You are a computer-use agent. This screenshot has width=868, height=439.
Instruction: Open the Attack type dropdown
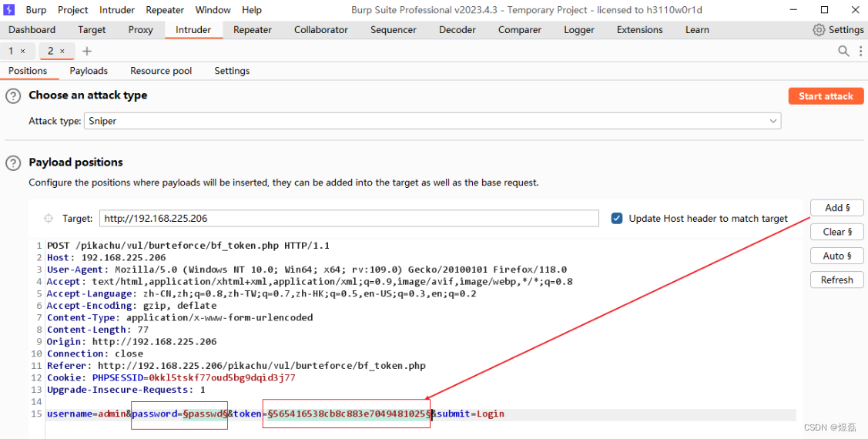click(x=432, y=121)
